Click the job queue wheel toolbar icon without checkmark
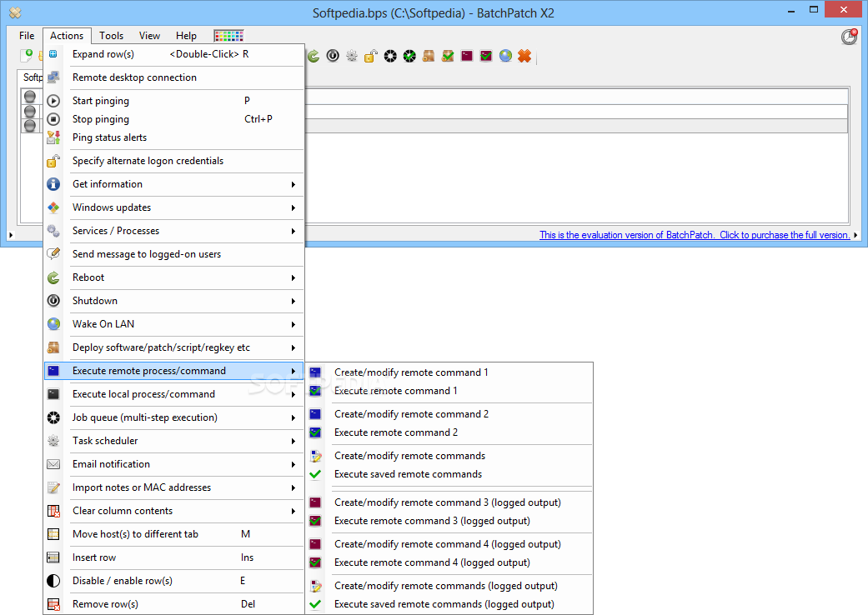Screen dimensions: 868x615 click(x=390, y=56)
